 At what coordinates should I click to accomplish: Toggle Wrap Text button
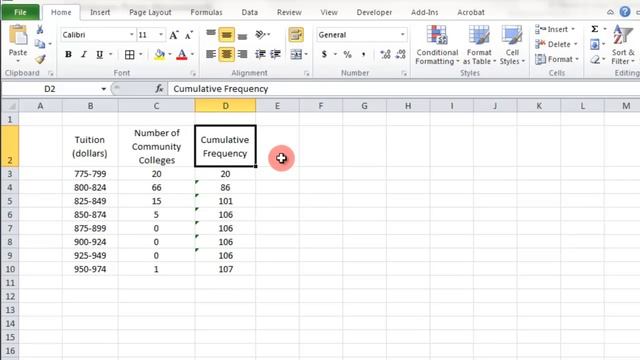(296, 35)
